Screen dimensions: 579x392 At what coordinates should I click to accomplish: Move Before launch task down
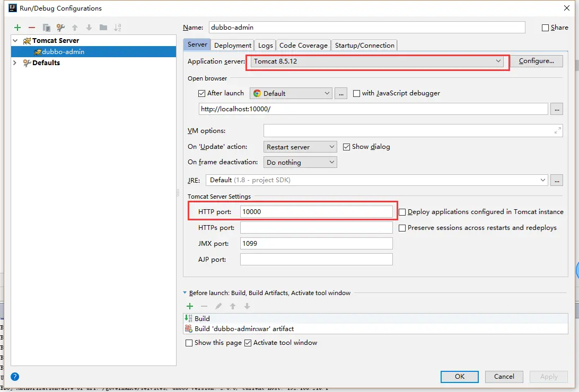pos(247,306)
